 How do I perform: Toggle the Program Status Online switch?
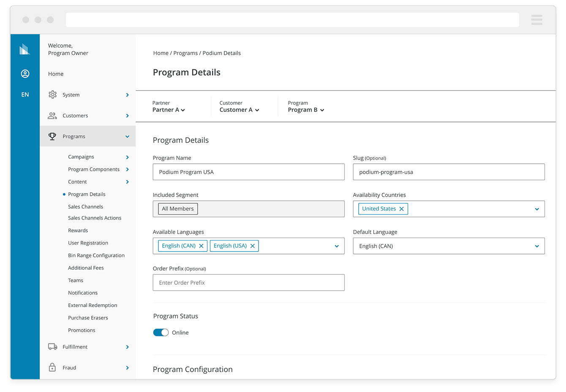tap(161, 333)
